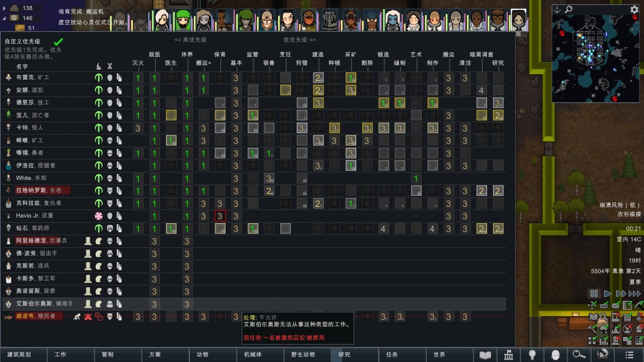
Task: Click xenotype icon in 钻石 row
Action: click(x=110, y=229)
